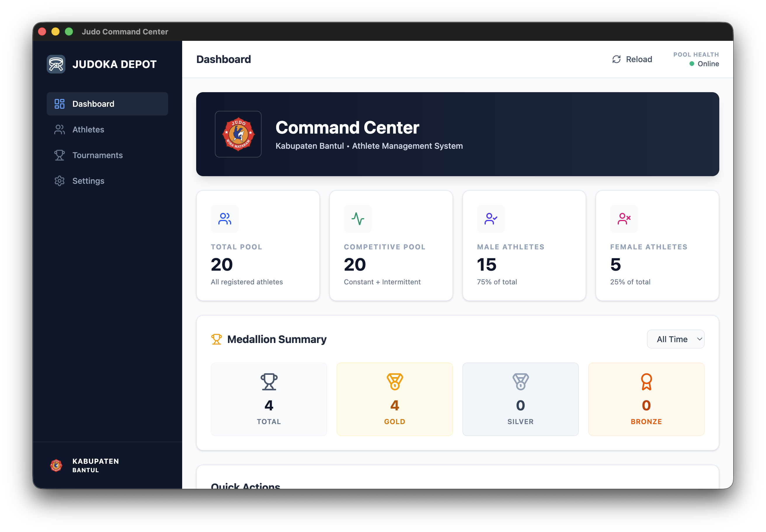Select the Dashboard grid icon in sidebar
766x532 pixels.
tap(59, 104)
